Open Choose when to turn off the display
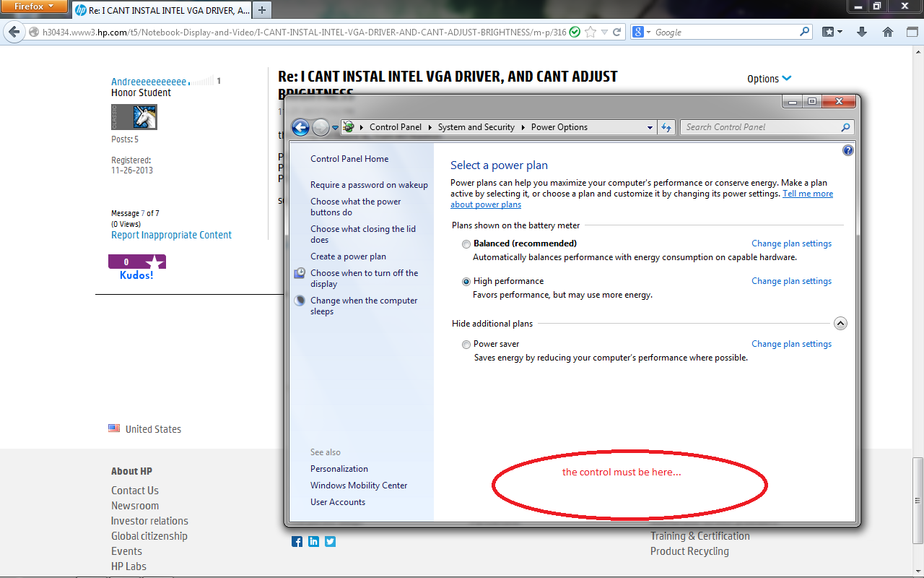This screenshot has width=924, height=578. click(365, 278)
